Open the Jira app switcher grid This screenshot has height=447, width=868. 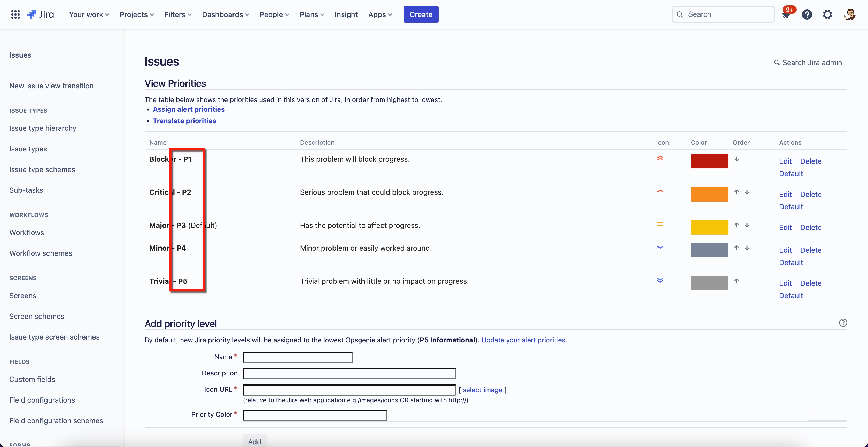(x=15, y=14)
